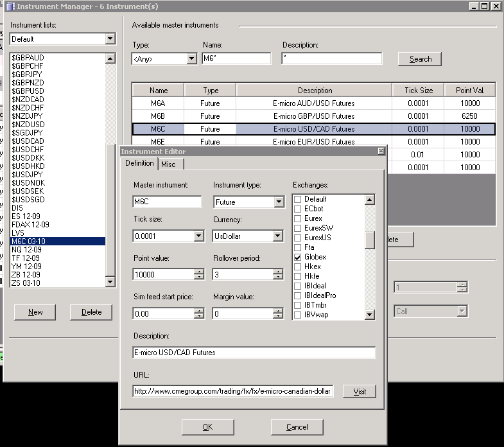
Task: Confirm with the OK button
Action: (x=207, y=427)
